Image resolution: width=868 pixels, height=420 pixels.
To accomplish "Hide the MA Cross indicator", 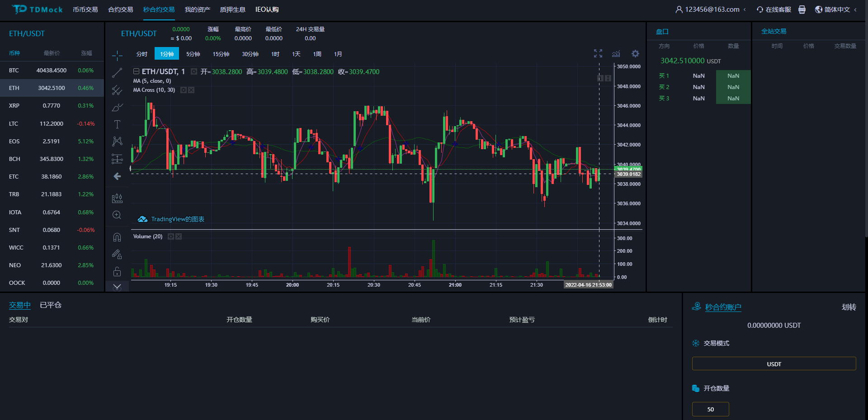I will [191, 90].
